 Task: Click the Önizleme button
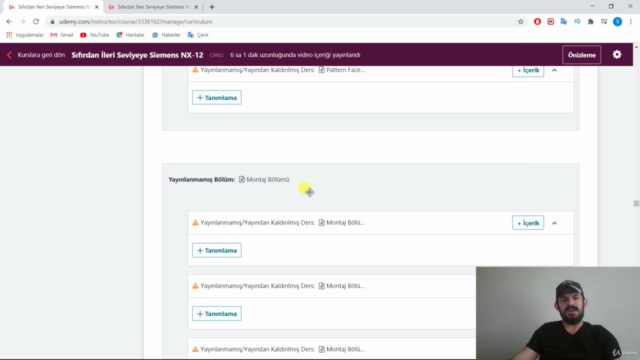coord(581,55)
